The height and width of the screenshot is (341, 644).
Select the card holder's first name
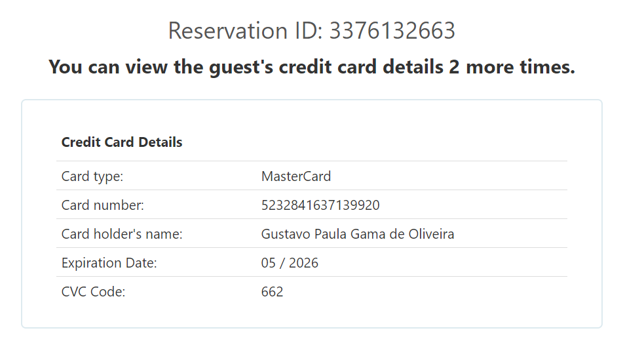point(284,234)
